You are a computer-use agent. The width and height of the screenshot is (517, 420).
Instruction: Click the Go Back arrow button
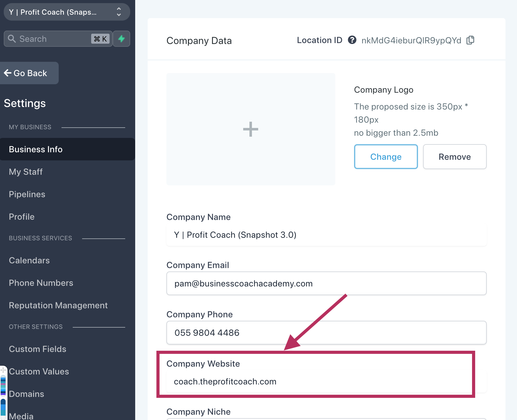[29, 73]
